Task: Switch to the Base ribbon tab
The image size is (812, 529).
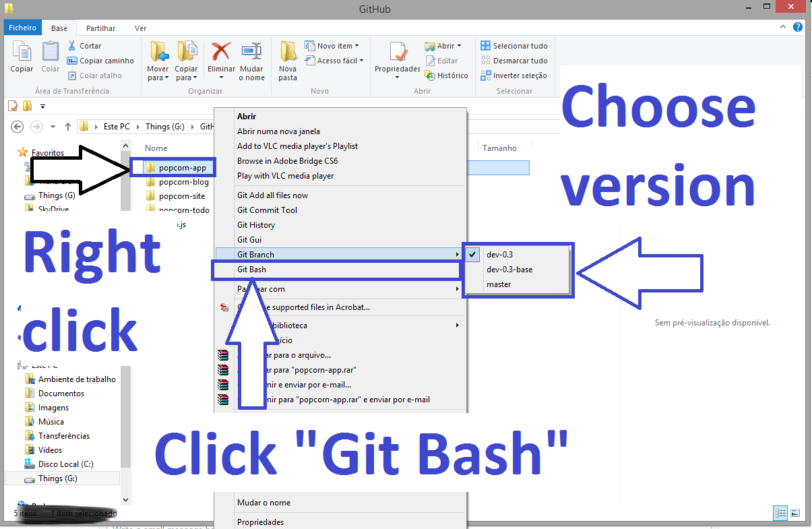Action: [x=59, y=28]
